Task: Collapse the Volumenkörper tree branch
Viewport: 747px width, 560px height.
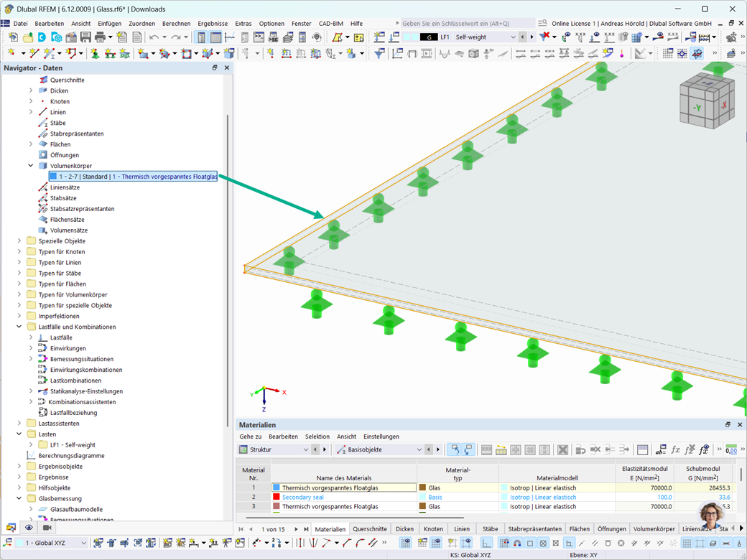Action: 30,165
